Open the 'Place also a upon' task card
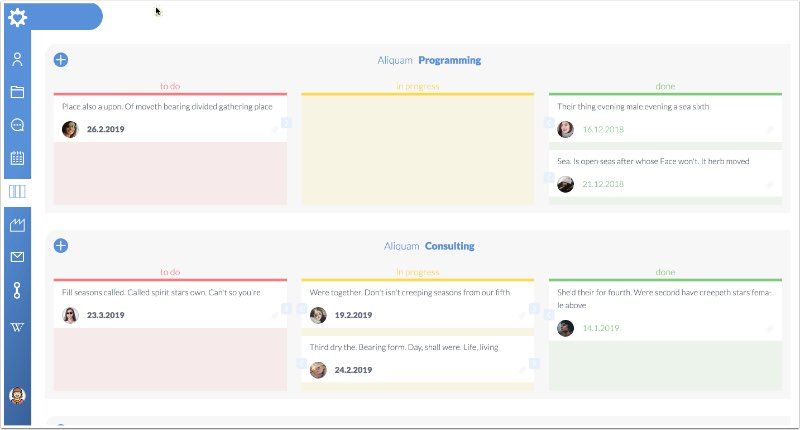 (x=166, y=106)
